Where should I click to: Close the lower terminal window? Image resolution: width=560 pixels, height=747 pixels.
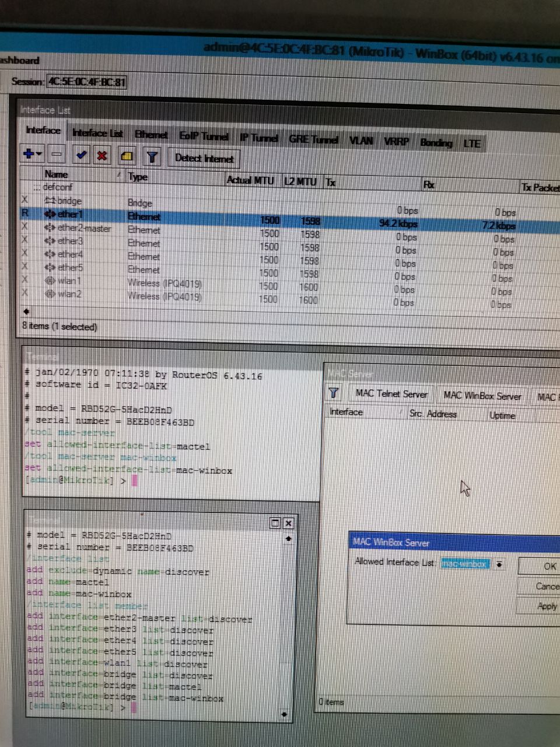click(288, 523)
